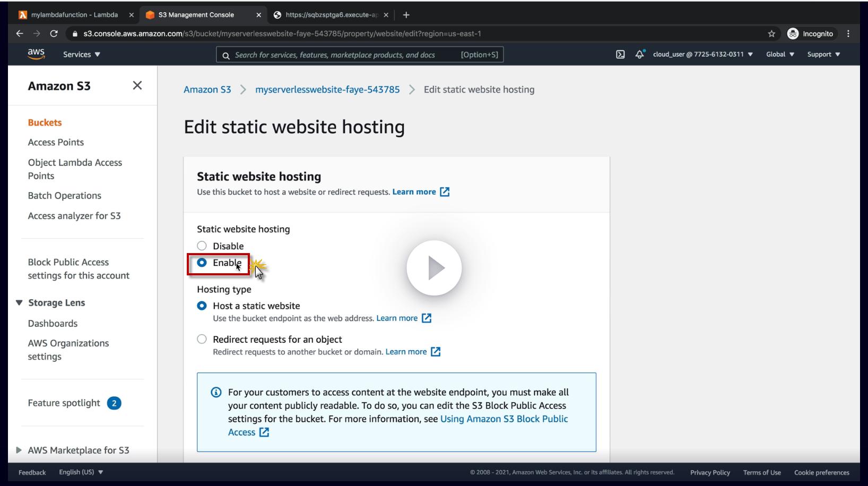This screenshot has width=868, height=486.
Task: Switch to the S3 Management Console tab
Action: 196,15
